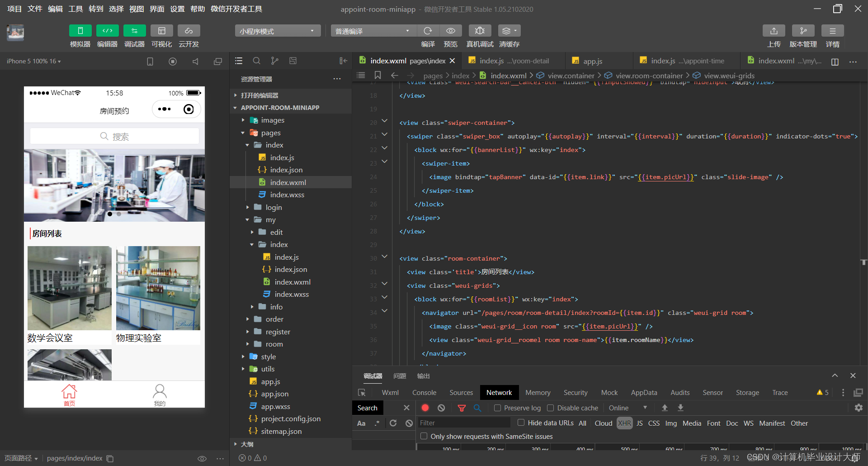Open project details (详情) icon
Image resolution: width=868 pixels, height=466 pixels.
(x=832, y=31)
